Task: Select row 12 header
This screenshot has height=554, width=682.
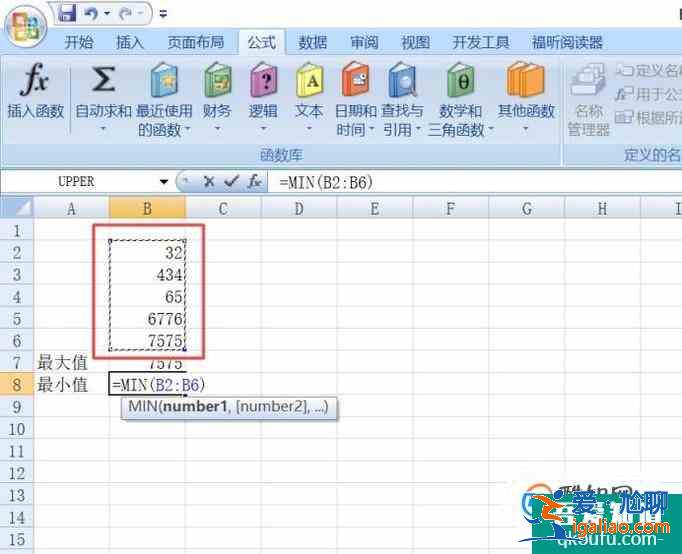Action: coord(17,473)
